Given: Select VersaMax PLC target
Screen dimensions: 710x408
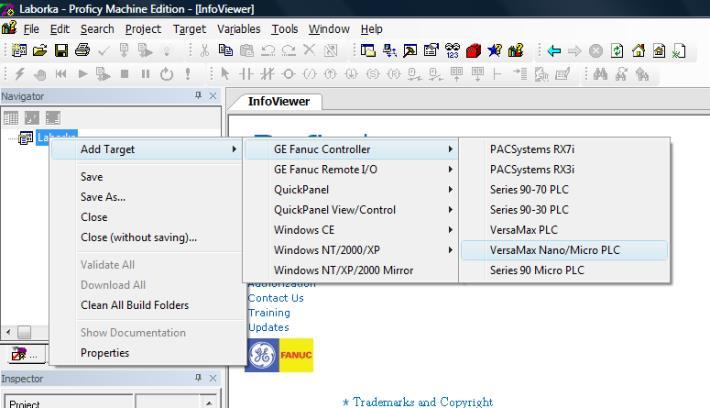Looking at the screenshot, I should click(x=564, y=230).
